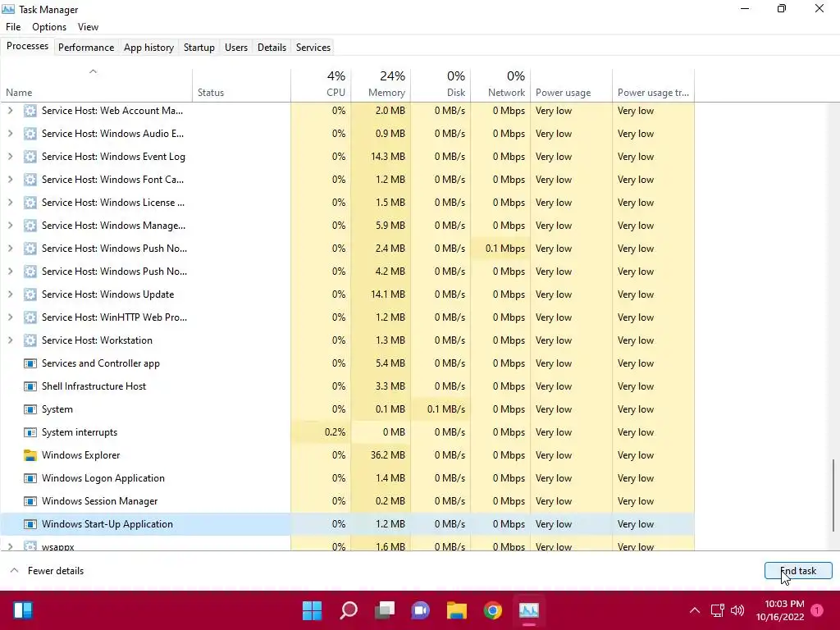
Task: Sort by the Status column header
Action: pos(242,85)
